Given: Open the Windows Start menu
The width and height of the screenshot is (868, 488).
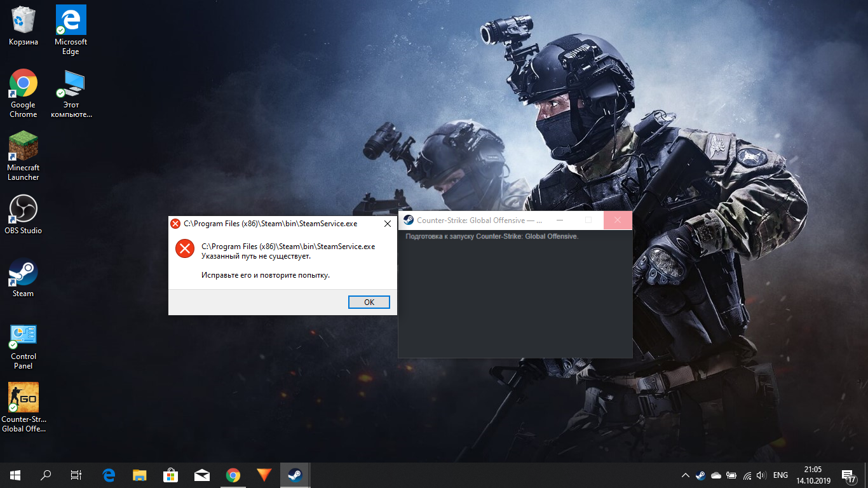Looking at the screenshot, I should (x=15, y=475).
